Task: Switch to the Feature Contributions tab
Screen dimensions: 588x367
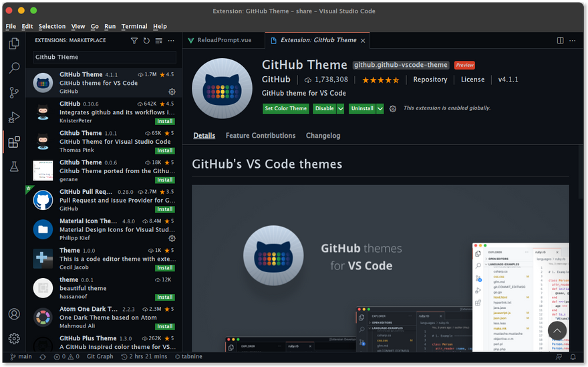Action: pyautogui.click(x=261, y=136)
